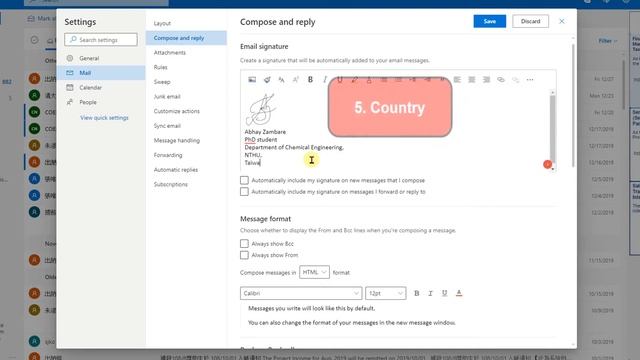
Task: Place cursor on 'PhD student' line
Action: (260, 140)
